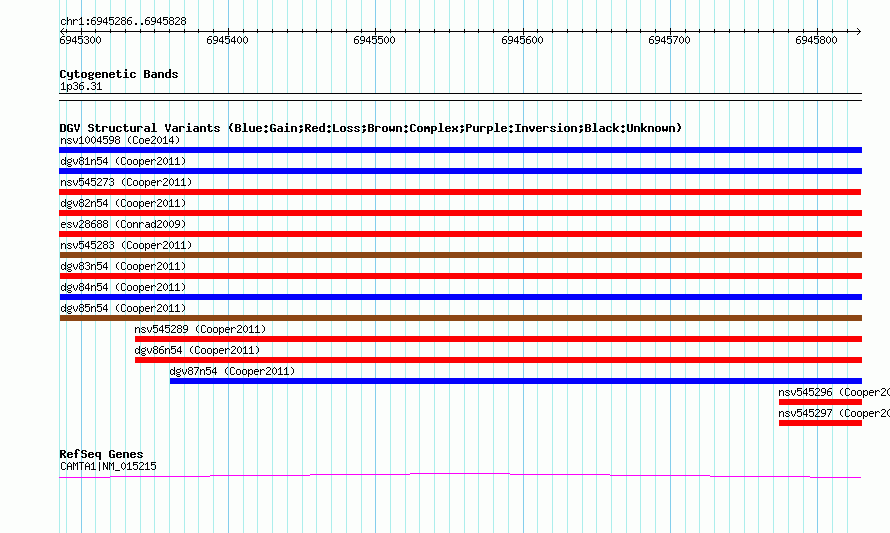Click the red bar under nsv545289

pos(498,339)
